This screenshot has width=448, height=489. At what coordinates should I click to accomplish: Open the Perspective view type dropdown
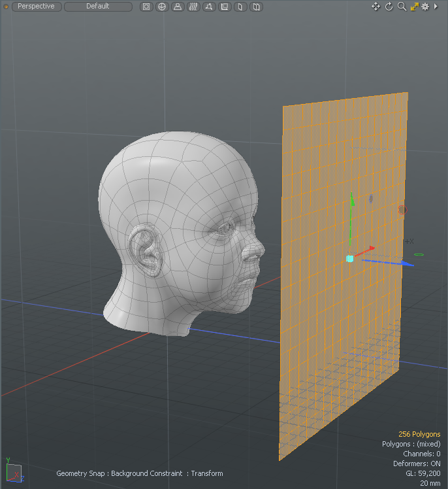[x=37, y=7]
